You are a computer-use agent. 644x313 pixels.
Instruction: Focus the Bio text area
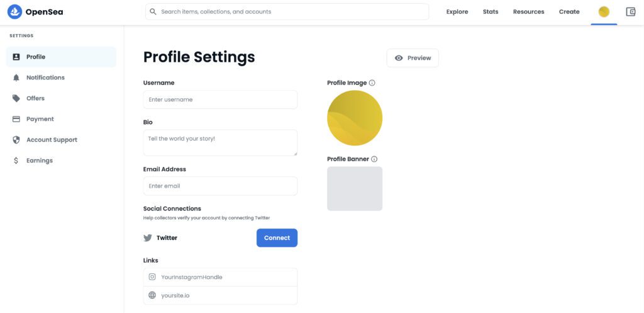(x=220, y=143)
